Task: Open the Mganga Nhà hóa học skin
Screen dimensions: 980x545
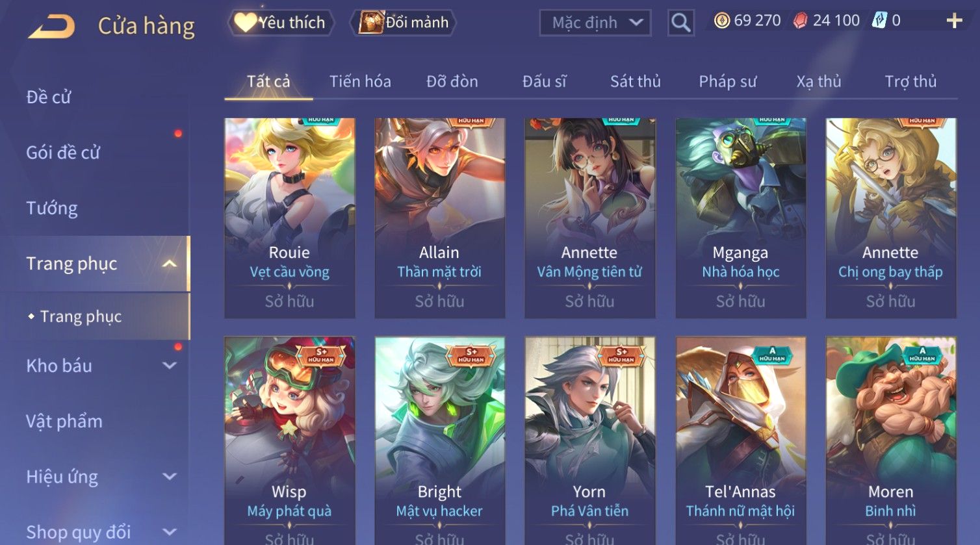Action: 741,218
